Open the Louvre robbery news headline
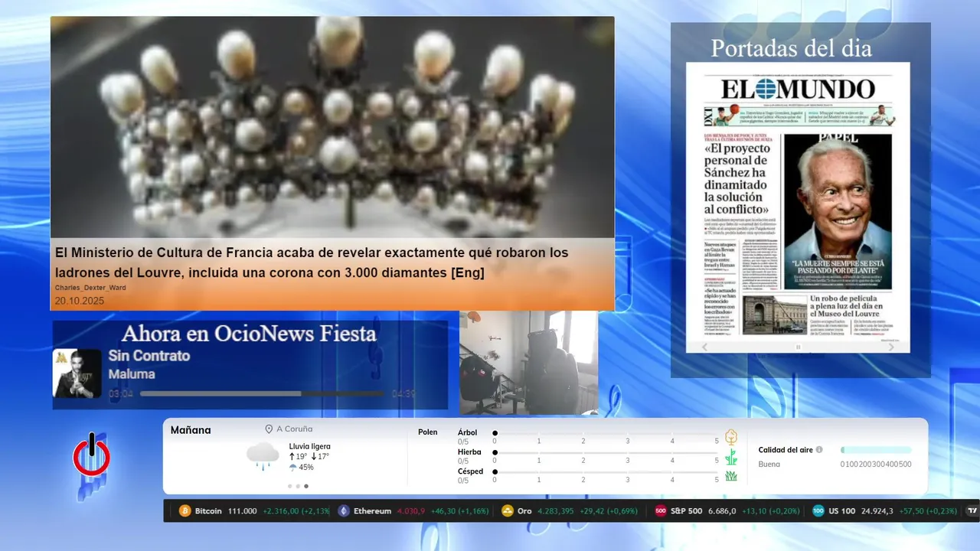Screen dimensions: 980x551 point(312,262)
